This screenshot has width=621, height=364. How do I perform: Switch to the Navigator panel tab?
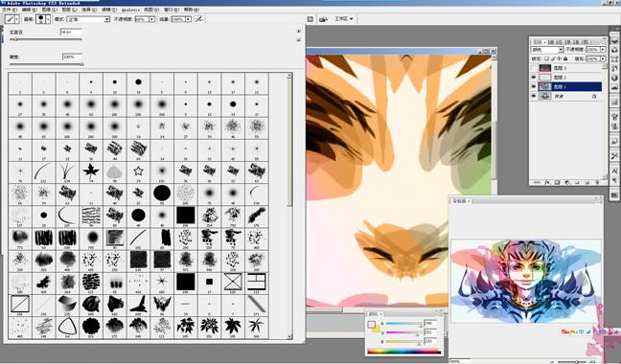point(460,201)
